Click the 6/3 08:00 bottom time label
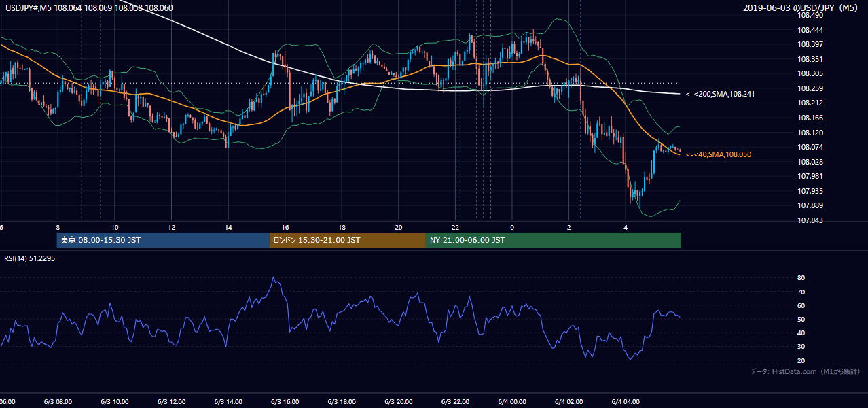 coord(58,402)
